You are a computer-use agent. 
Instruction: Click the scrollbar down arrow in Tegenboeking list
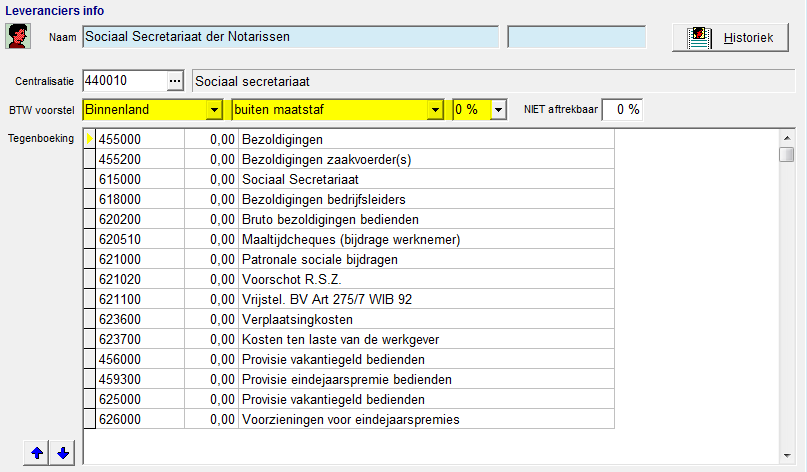point(786,456)
